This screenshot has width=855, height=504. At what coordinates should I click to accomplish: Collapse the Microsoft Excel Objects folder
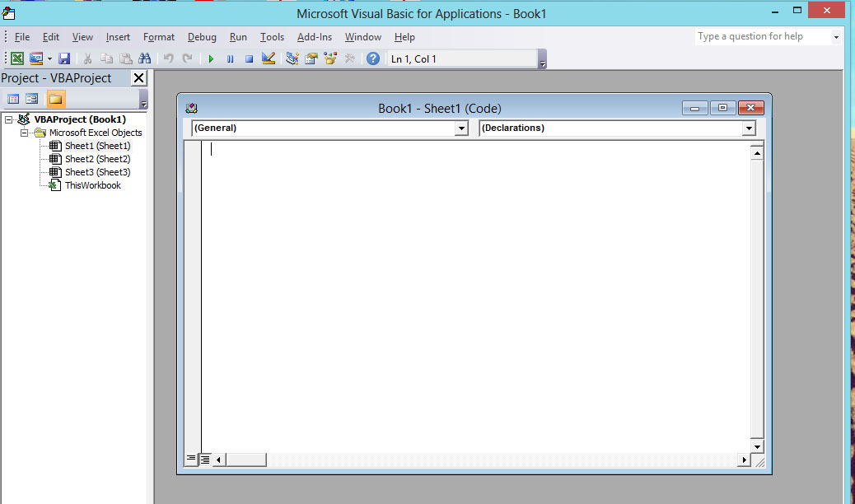(x=24, y=133)
